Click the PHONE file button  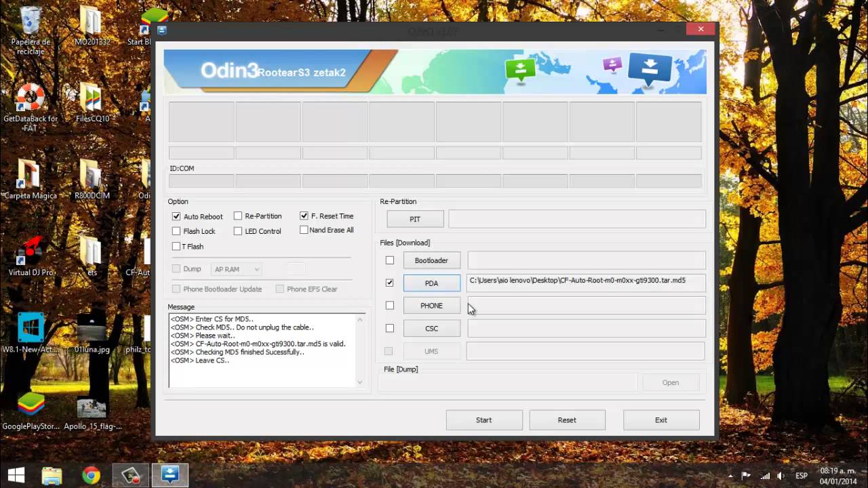tap(431, 306)
